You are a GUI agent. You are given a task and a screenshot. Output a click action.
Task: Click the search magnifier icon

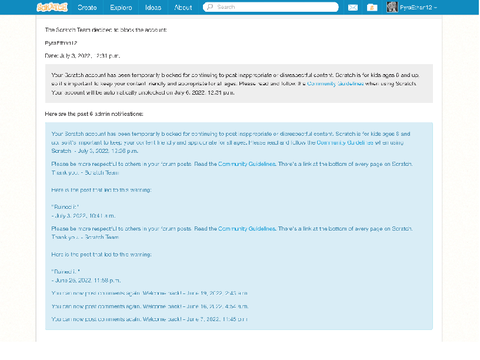tap(210, 7)
